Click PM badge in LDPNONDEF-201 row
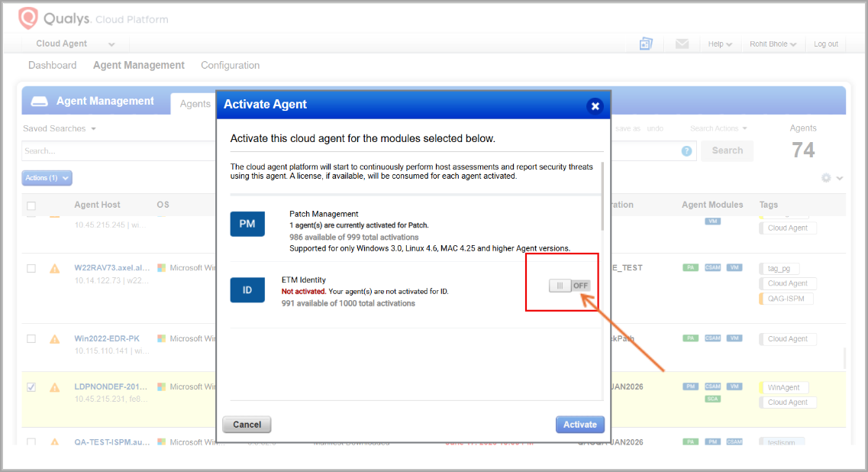 [690, 386]
